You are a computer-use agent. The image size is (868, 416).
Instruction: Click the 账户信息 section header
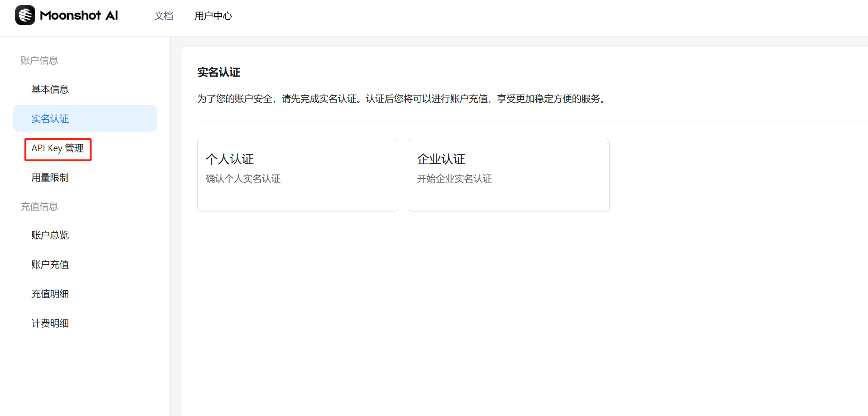click(x=39, y=60)
